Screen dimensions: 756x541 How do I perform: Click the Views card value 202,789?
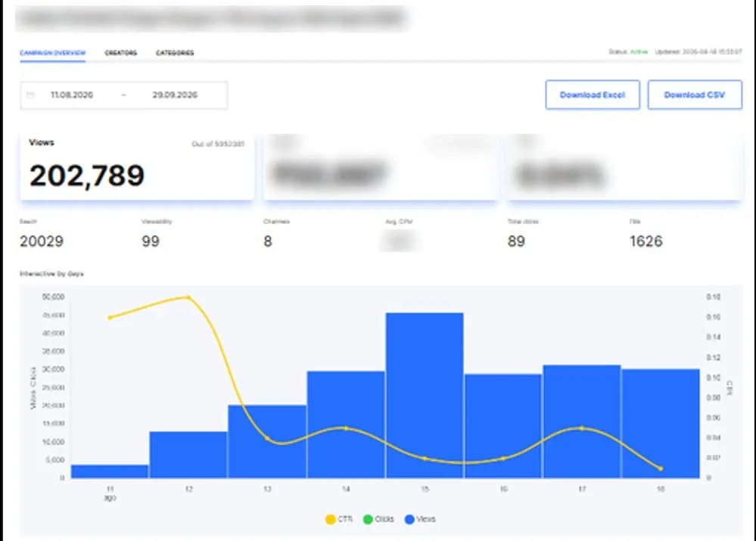pyautogui.click(x=87, y=175)
